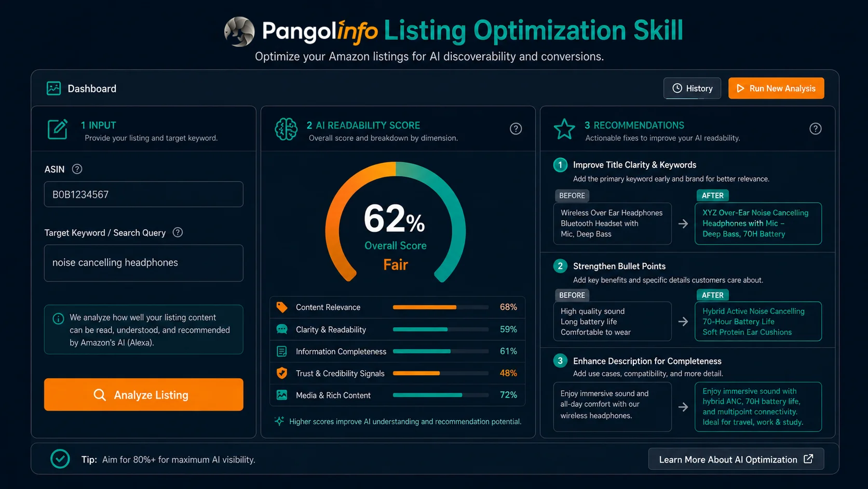The width and height of the screenshot is (868, 489).
Task: Open the ASIN help question icon
Action: coord(77,169)
